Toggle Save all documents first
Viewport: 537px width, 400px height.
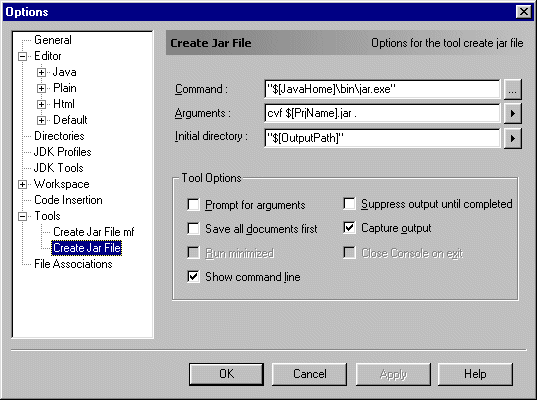click(x=193, y=228)
